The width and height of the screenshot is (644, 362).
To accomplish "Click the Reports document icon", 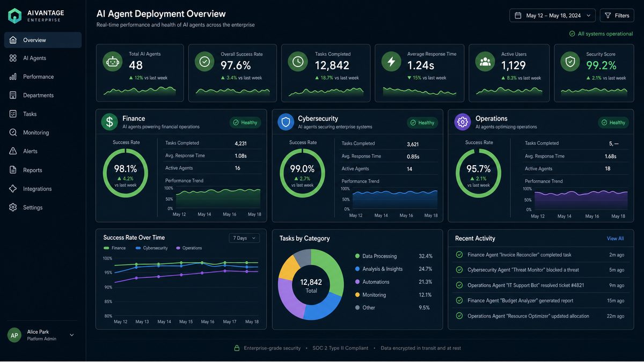I will (13, 170).
